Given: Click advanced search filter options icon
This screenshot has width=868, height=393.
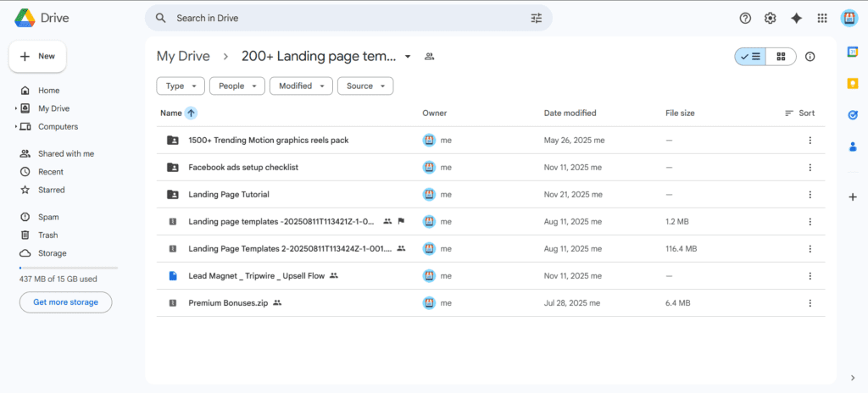Looking at the screenshot, I should tap(536, 18).
